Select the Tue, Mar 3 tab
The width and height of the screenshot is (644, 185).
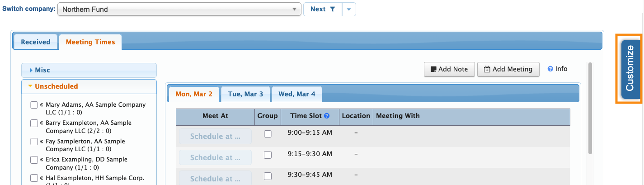[x=245, y=94]
